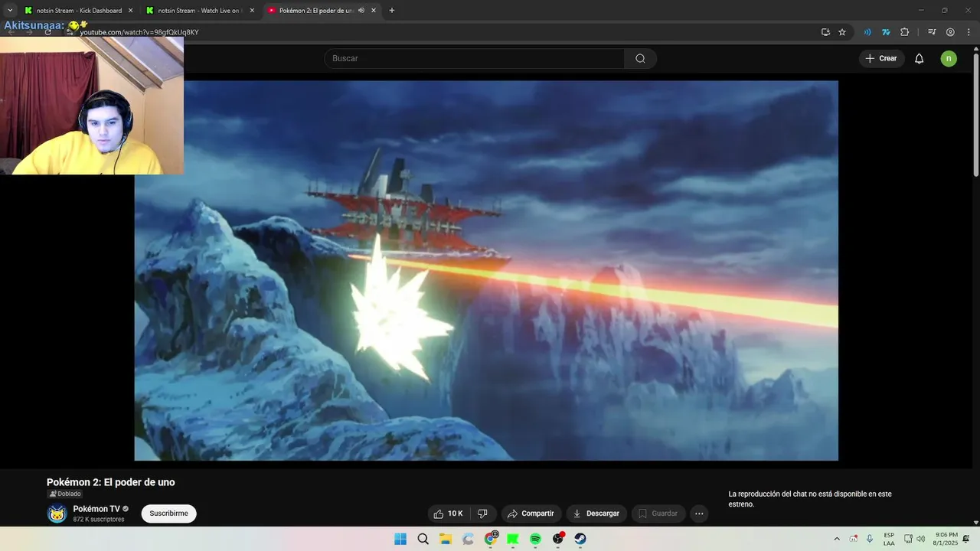Click the Discord tray icon
Viewport: 980px width, 551px height.
coord(854,539)
